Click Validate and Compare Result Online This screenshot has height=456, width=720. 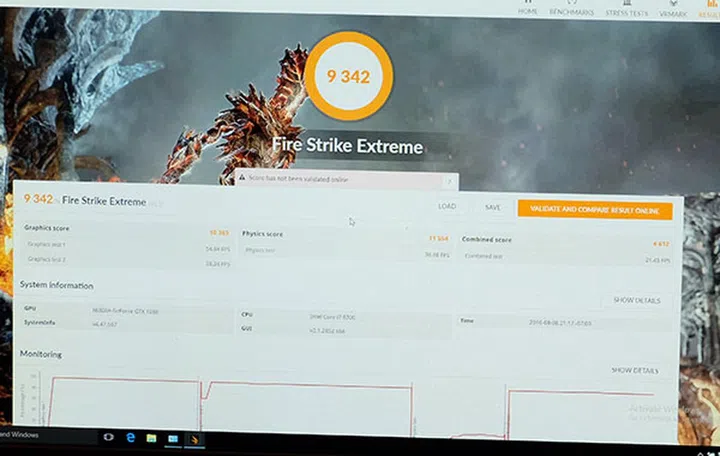tap(594, 210)
